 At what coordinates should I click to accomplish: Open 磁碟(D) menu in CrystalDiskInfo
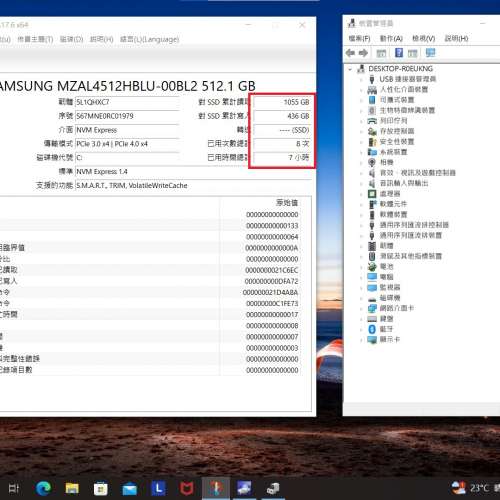(x=71, y=39)
